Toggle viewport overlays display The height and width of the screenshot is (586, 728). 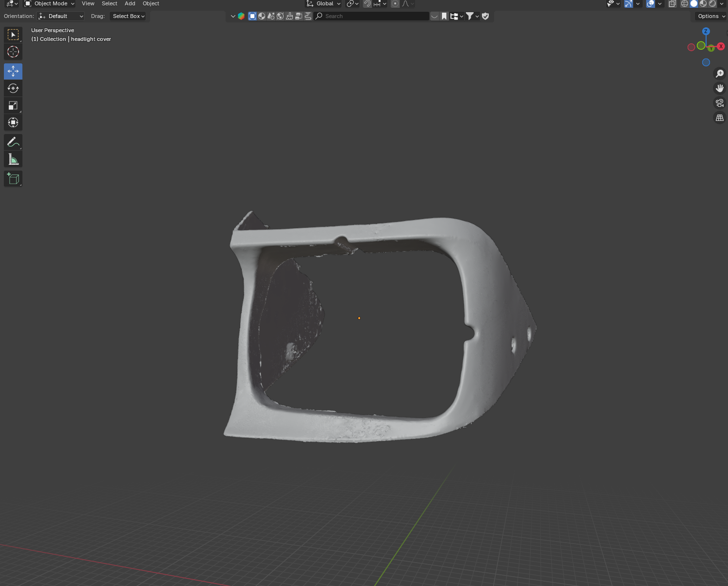tap(651, 4)
